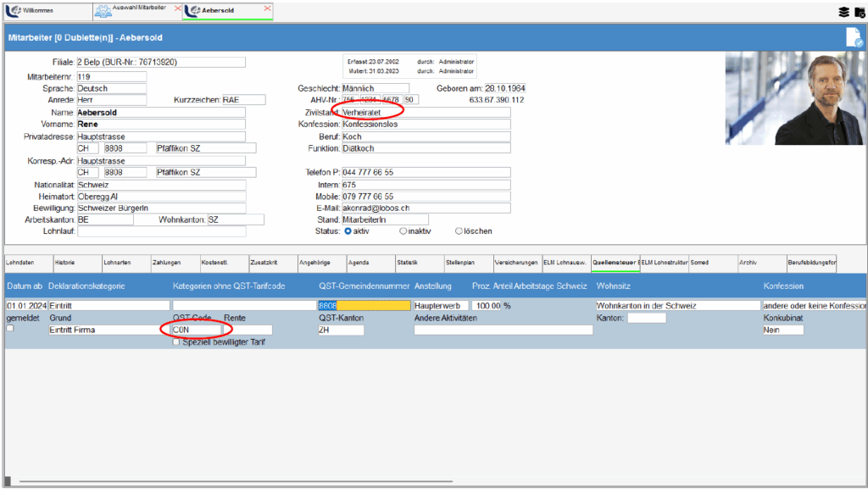Click the document icon in blue header
This screenshot has height=489, width=868.
[x=854, y=38]
